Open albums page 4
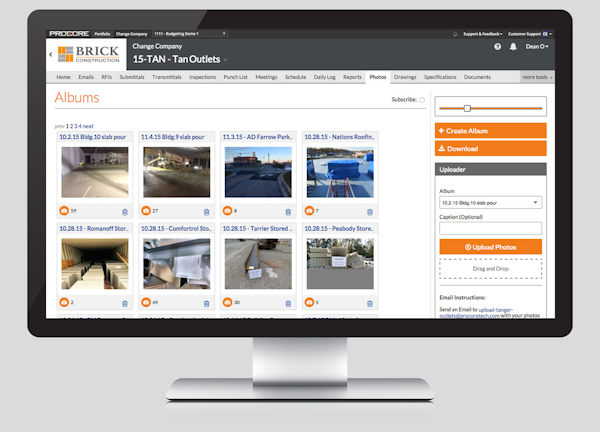 point(80,126)
